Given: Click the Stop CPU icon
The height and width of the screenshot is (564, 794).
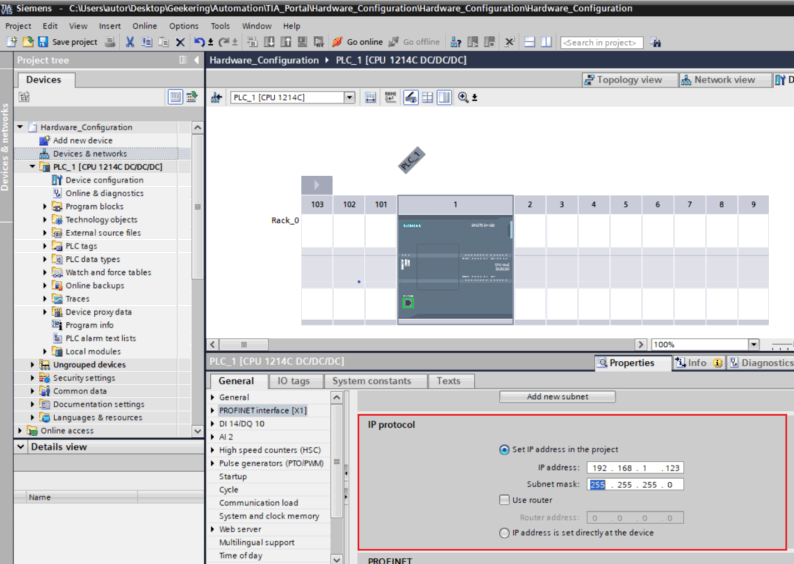Looking at the screenshot, I should [x=489, y=42].
